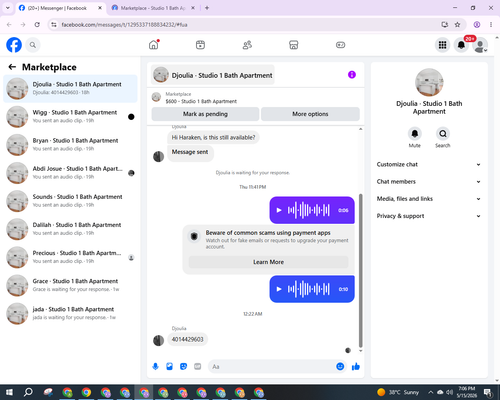The height and width of the screenshot is (400, 500).
Task: Open the Facebook logo home link
Action: (x=14, y=45)
